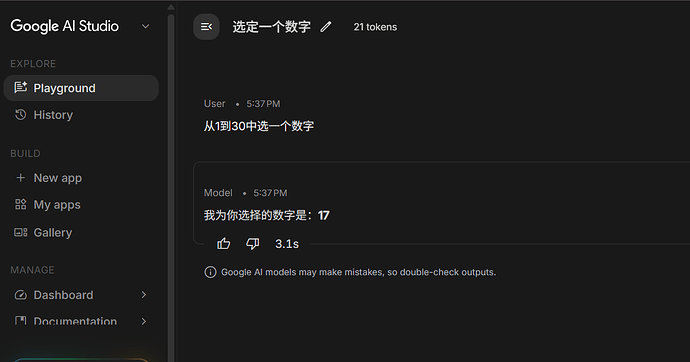Click the History clock icon
Screen dimensions: 690x362
tap(20, 115)
